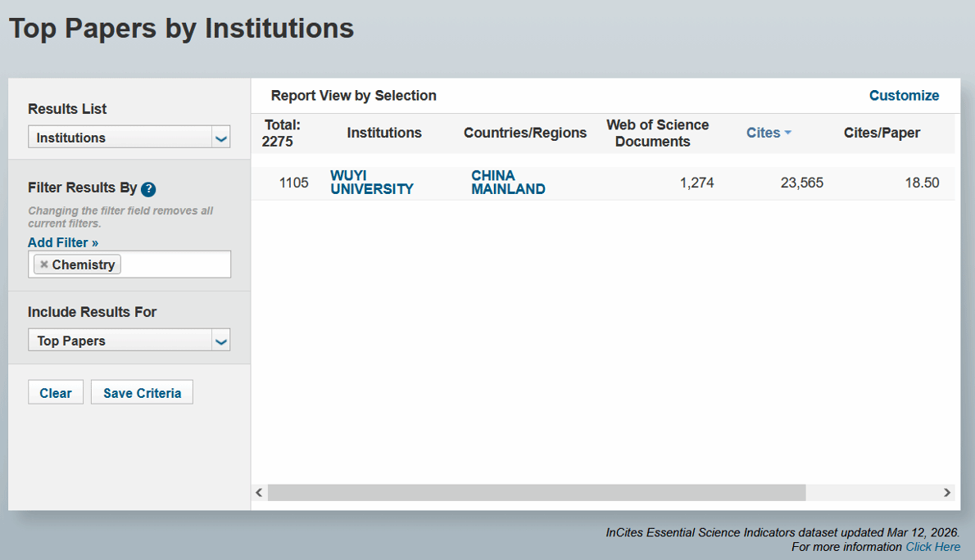Image resolution: width=975 pixels, height=560 pixels.
Task: Click the Web of Science Documents header
Action: [657, 133]
